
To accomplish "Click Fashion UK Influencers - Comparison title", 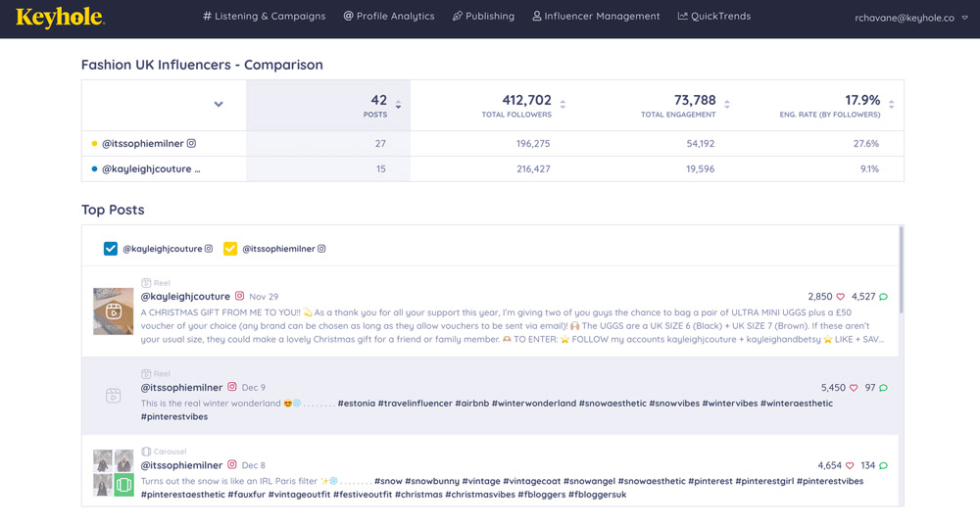I will 202,65.
